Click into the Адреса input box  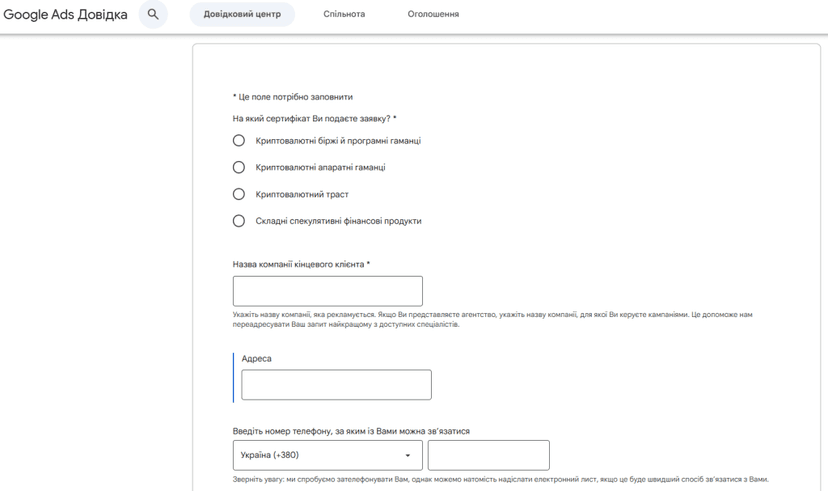point(336,384)
